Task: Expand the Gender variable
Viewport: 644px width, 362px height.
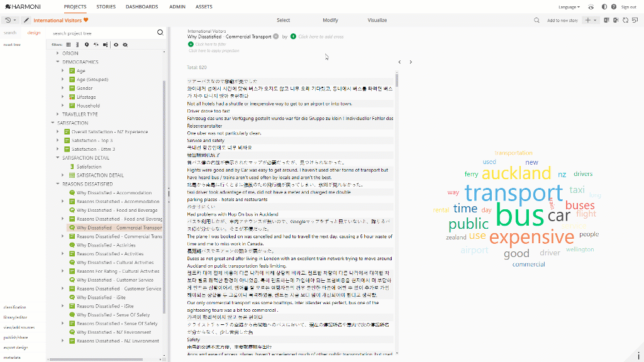Action: click(63, 88)
